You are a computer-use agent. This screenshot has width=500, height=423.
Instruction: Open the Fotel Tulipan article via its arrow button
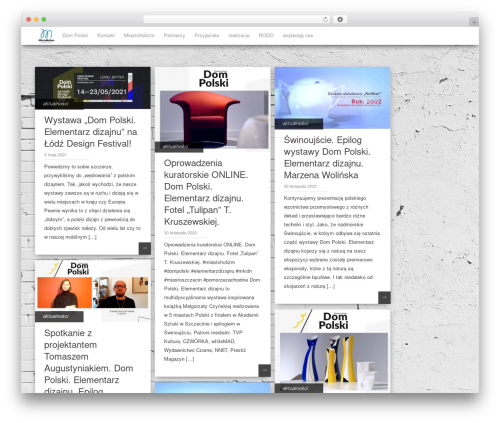pyautogui.click(x=264, y=370)
